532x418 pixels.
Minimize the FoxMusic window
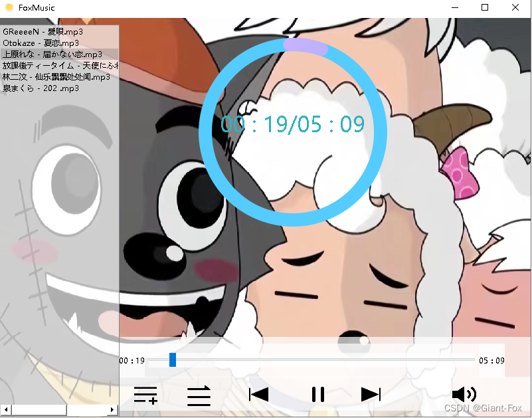(x=455, y=7)
